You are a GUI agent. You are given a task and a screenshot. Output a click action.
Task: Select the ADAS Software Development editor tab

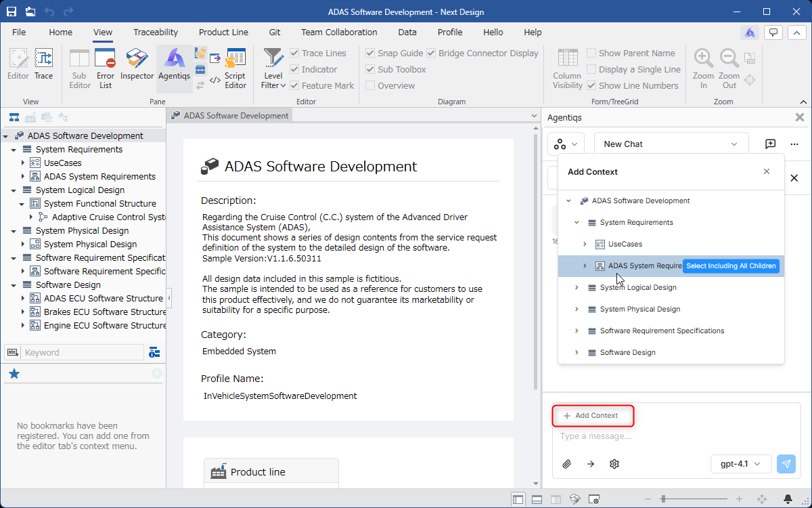(x=230, y=116)
